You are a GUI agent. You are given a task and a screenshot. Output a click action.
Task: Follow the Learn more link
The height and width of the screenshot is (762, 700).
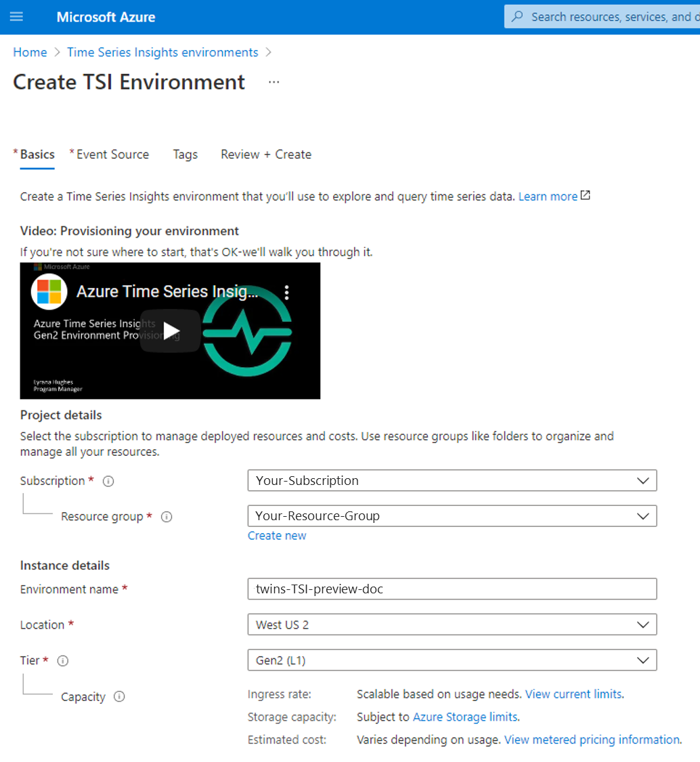[x=548, y=196]
